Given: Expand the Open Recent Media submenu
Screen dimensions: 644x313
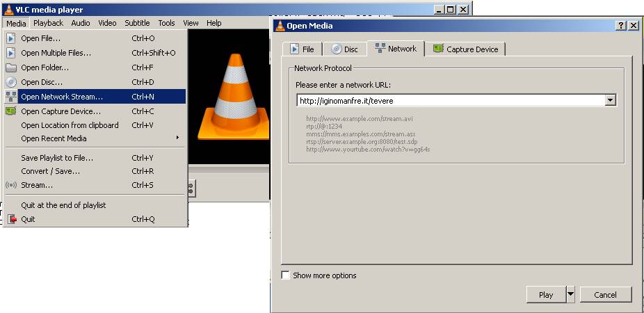Looking at the screenshot, I should coord(95,139).
